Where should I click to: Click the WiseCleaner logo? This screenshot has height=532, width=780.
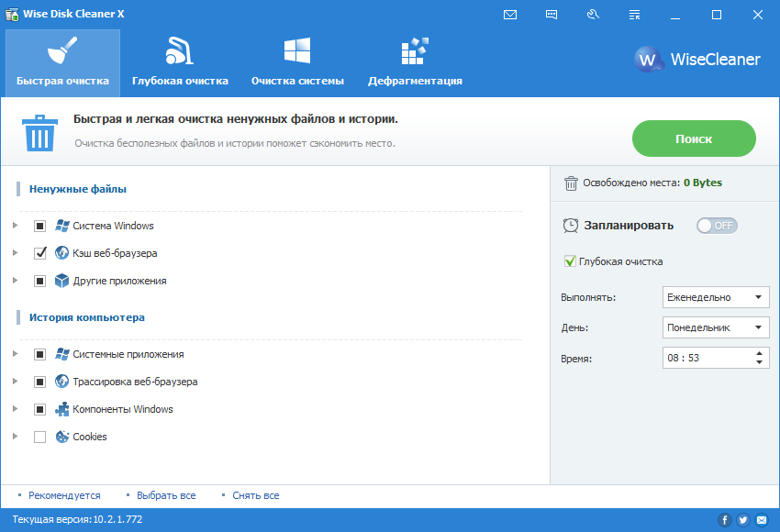pyautogui.click(x=696, y=60)
